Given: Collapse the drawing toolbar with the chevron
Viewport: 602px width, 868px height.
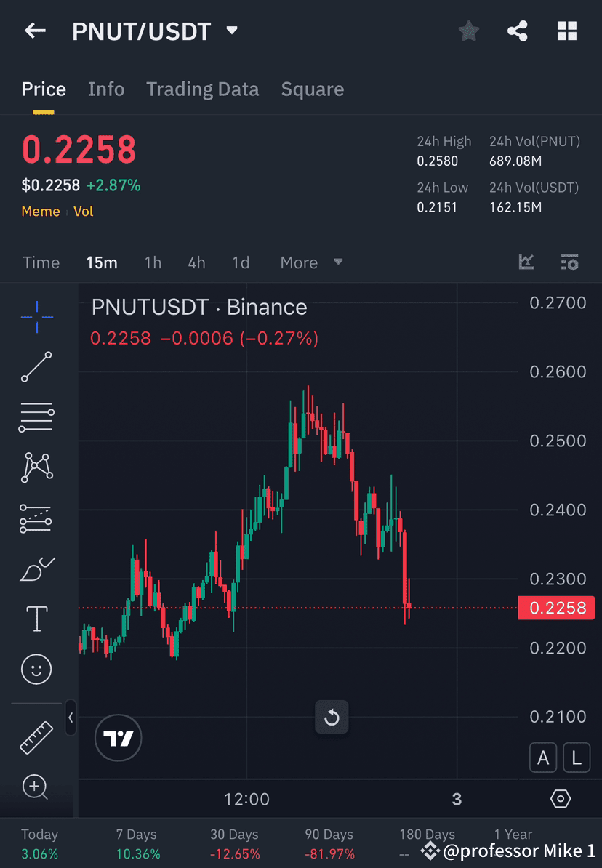Looking at the screenshot, I should tap(71, 718).
